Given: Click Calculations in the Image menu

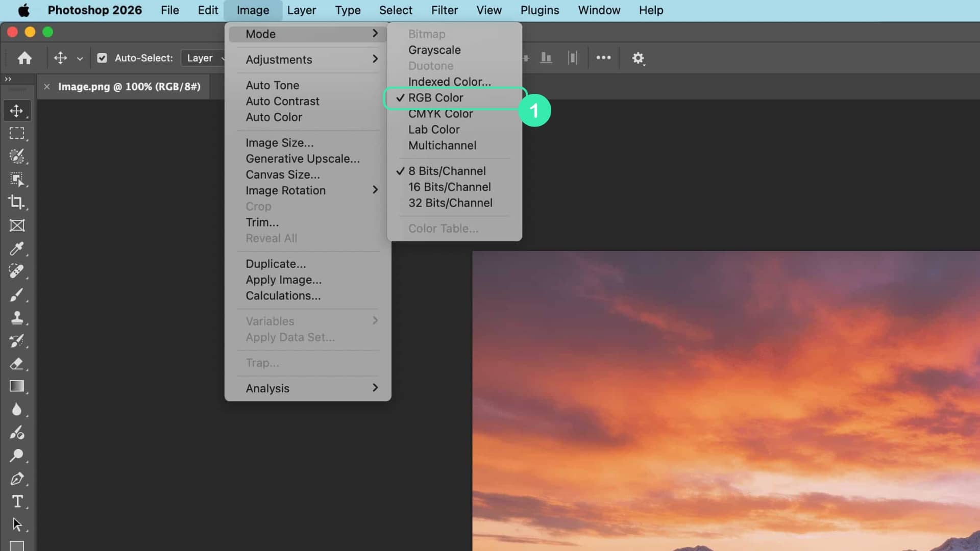Looking at the screenshot, I should coord(308,296).
